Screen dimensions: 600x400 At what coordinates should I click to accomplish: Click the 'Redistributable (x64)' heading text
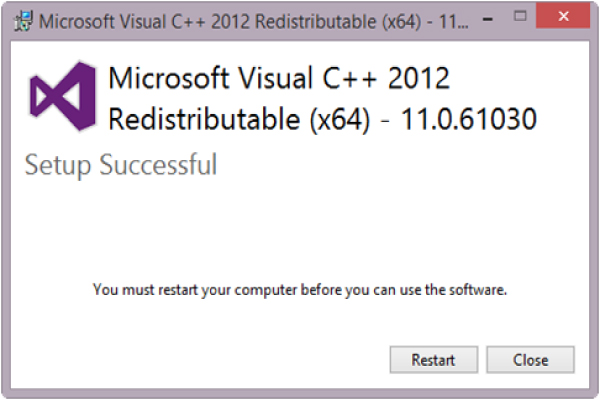click(x=240, y=119)
